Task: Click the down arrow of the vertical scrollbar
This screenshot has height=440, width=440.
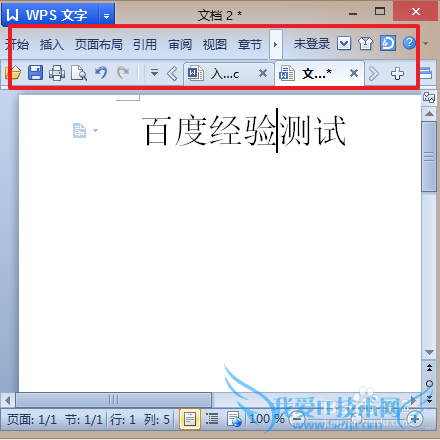Action: [x=429, y=352]
